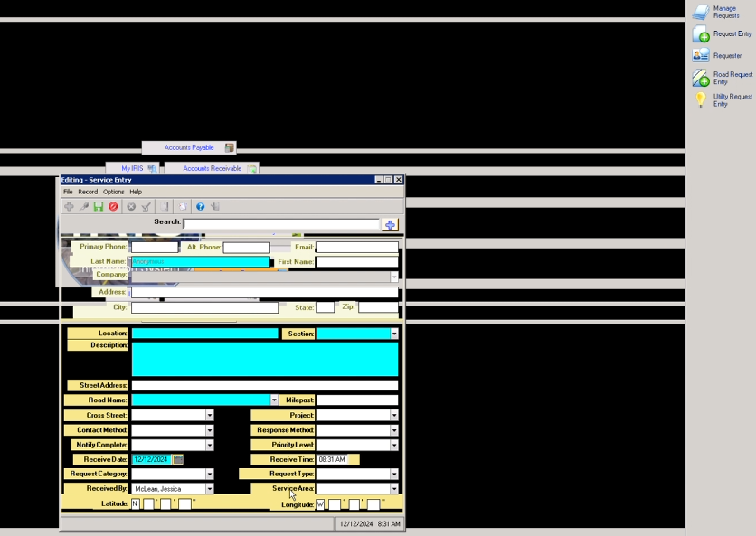Expand the Contact Method dropdown

point(209,430)
